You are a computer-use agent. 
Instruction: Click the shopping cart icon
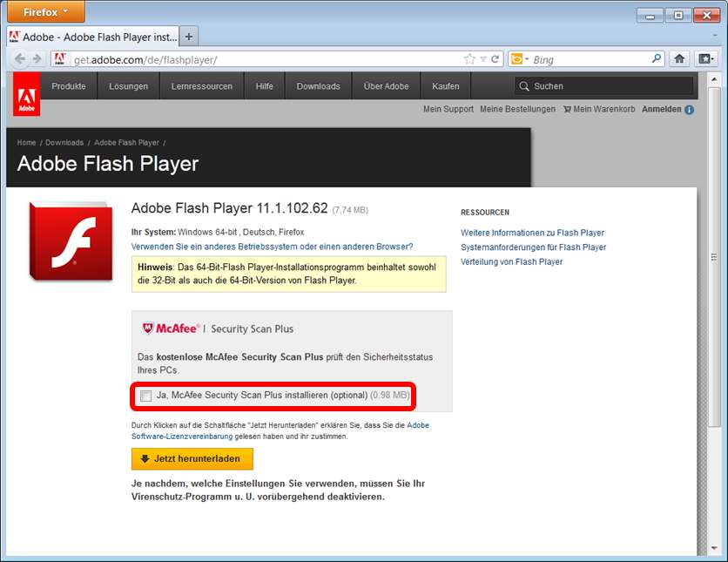568,110
